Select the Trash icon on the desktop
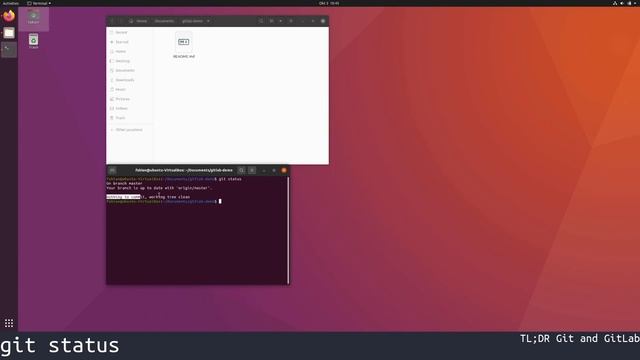 click(x=33, y=41)
